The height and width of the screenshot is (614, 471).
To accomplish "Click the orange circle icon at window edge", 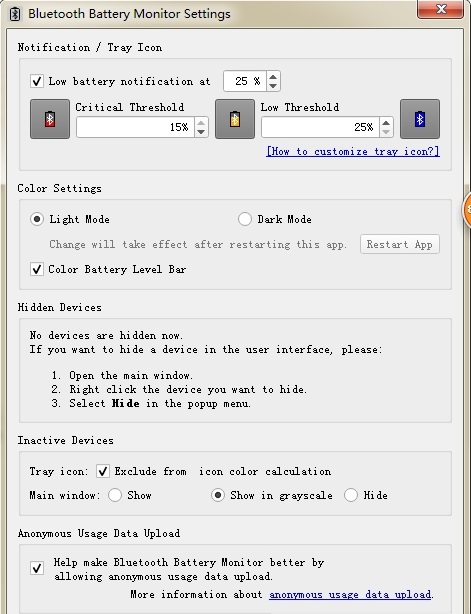I will tap(467, 210).
